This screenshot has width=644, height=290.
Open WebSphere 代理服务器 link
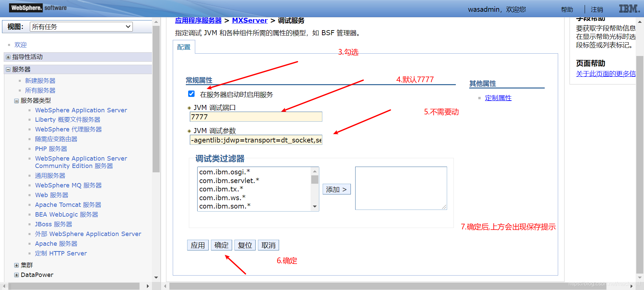68,129
